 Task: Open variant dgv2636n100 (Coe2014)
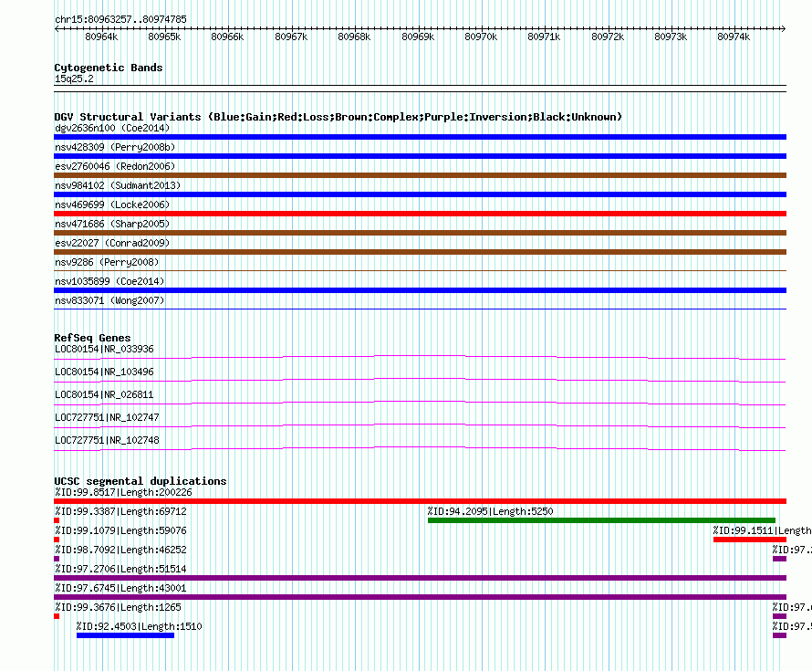point(112,128)
